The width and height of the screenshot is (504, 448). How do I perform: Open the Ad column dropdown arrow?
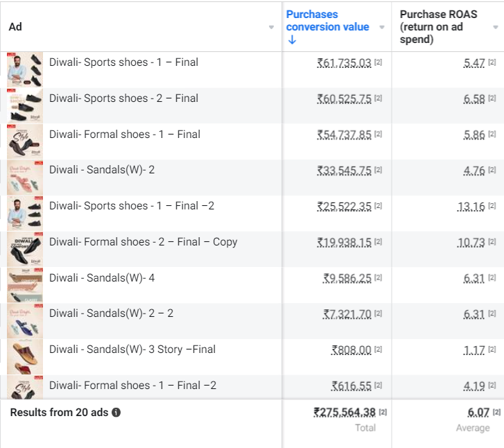click(x=271, y=27)
